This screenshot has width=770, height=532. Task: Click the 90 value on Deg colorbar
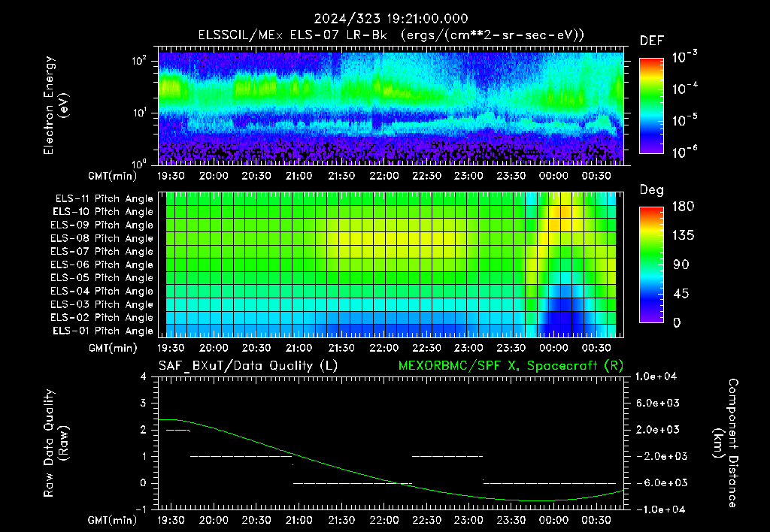pos(681,264)
